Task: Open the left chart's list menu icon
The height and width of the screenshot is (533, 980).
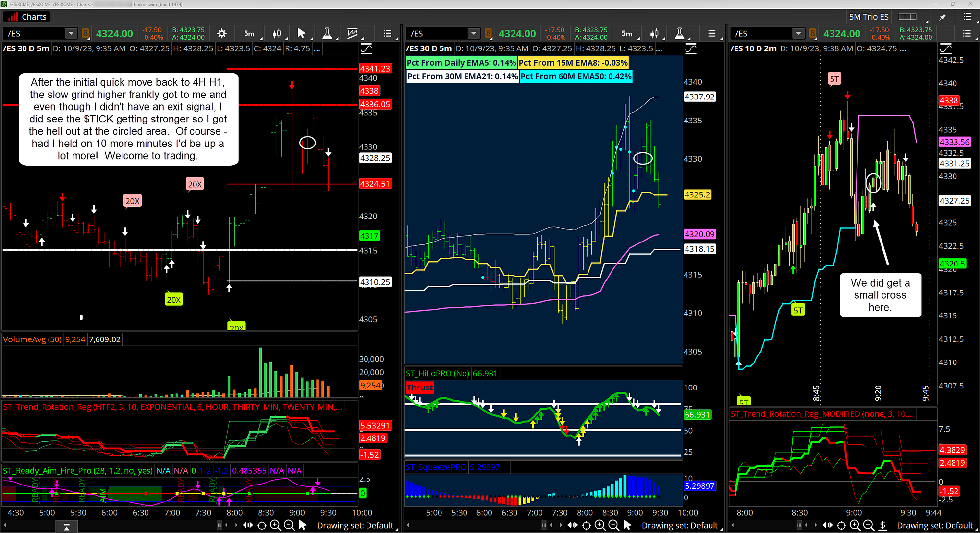Action: 387,33
